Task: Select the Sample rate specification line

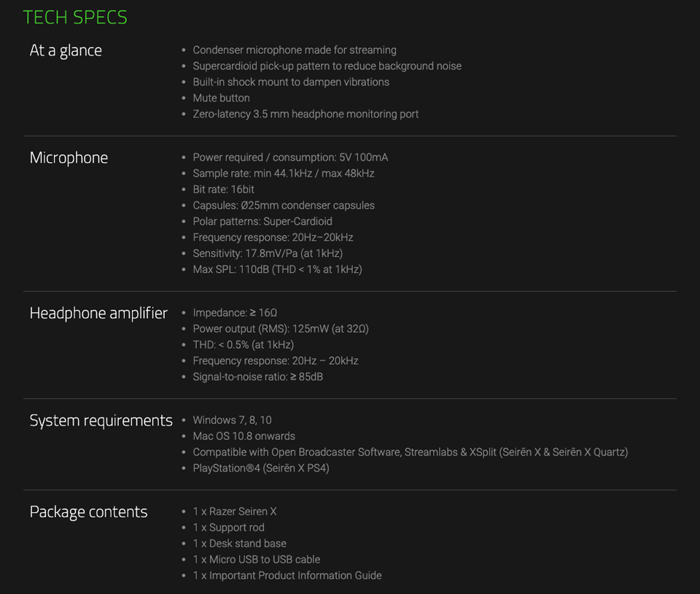Action: click(x=284, y=173)
